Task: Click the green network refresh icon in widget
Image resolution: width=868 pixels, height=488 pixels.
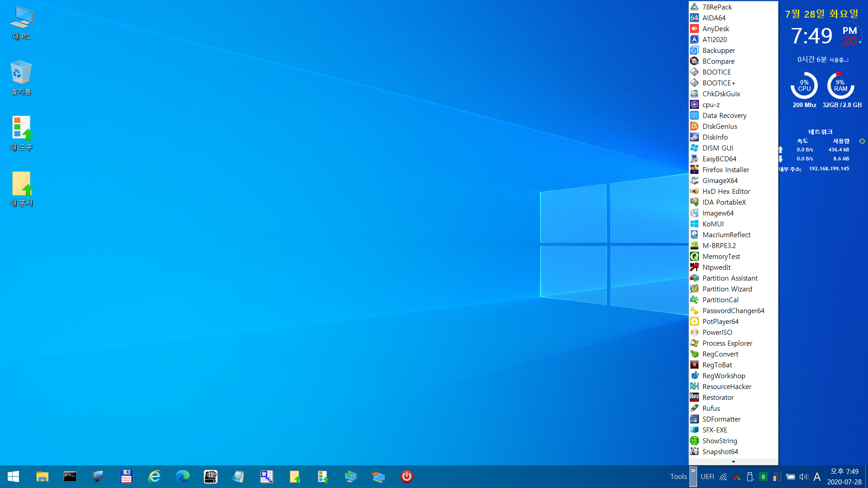Action: [x=862, y=141]
